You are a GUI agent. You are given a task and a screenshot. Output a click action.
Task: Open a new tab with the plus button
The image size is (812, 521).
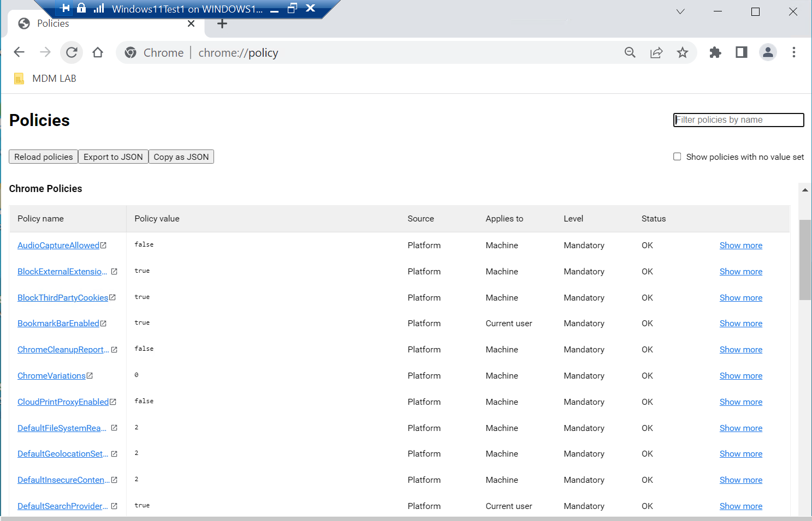click(x=222, y=23)
